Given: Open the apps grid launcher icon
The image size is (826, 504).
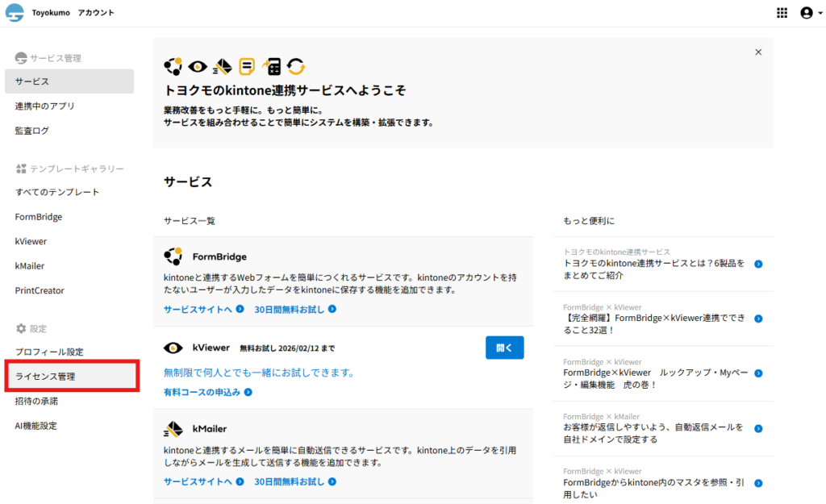Looking at the screenshot, I should coord(782,13).
